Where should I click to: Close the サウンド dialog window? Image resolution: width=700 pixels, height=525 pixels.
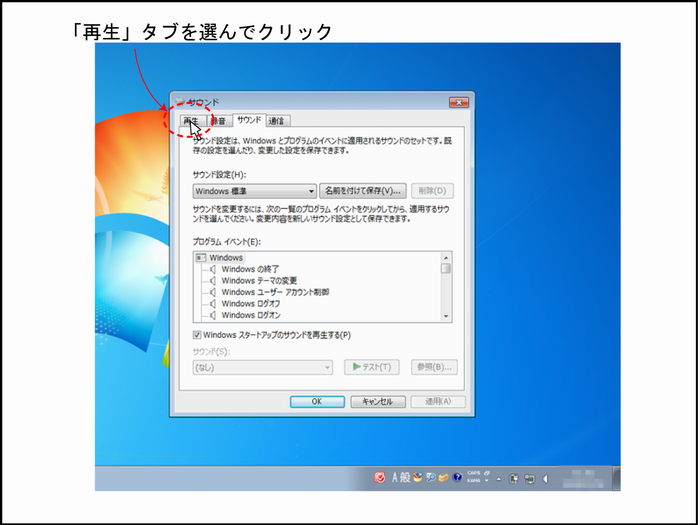458,102
